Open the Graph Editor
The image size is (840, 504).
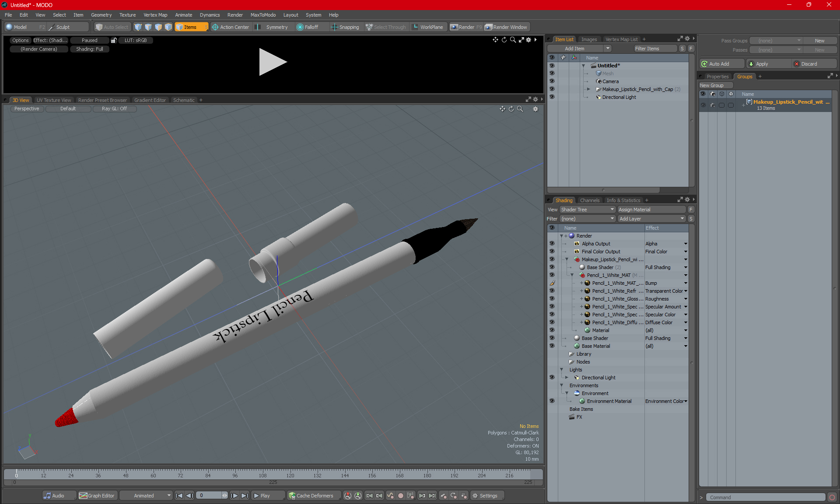pos(97,496)
